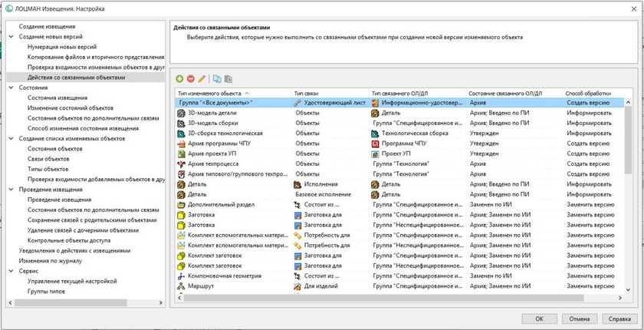The image size is (644, 330).
Task: Collapse the Сервис tree node
Action: [11, 271]
